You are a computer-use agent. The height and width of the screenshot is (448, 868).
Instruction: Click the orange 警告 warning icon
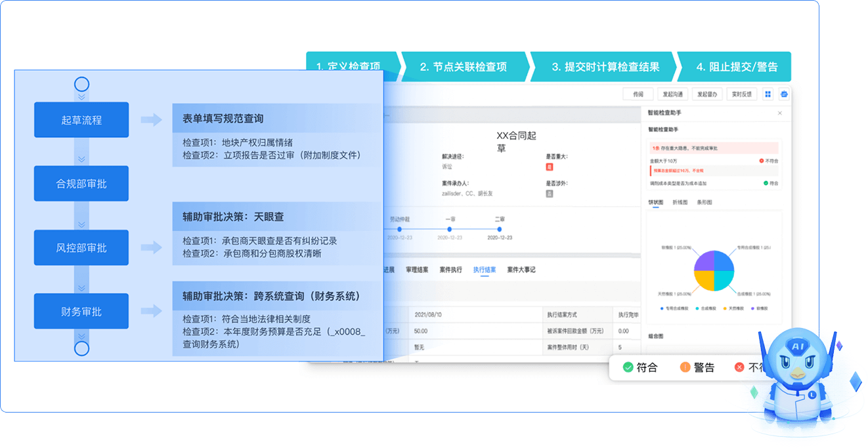click(685, 367)
